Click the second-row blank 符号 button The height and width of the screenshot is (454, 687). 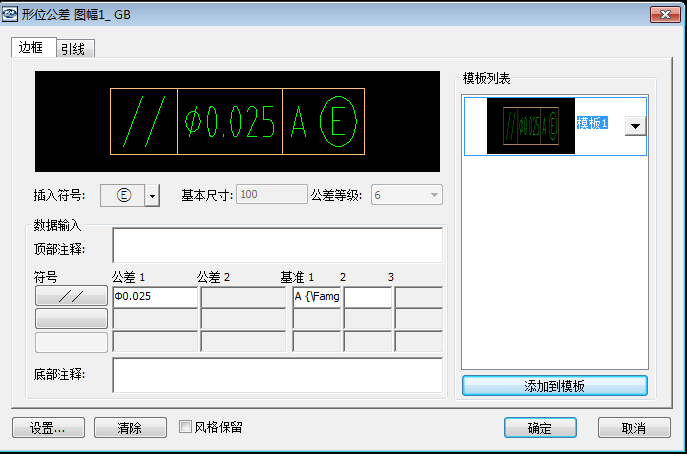[x=71, y=319]
